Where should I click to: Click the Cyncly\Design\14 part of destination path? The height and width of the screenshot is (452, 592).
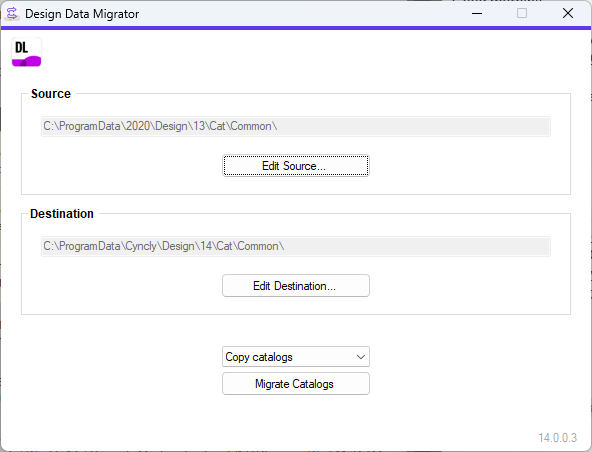click(168, 246)
